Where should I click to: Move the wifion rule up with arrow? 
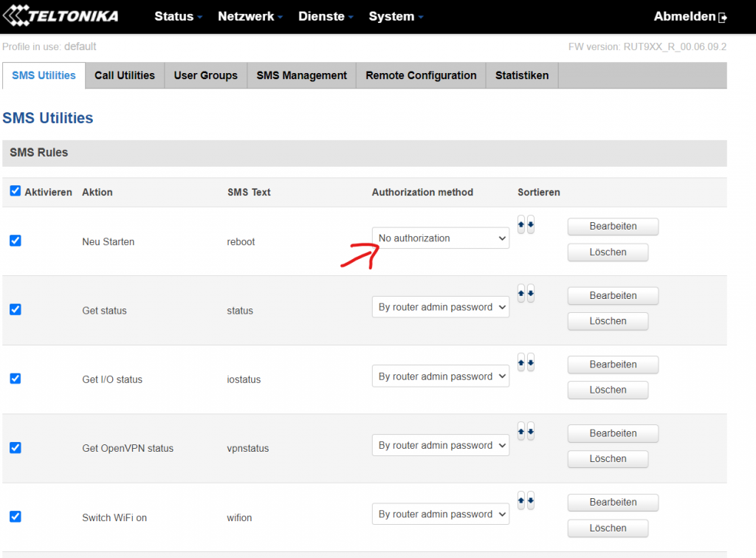pos(521,500)
